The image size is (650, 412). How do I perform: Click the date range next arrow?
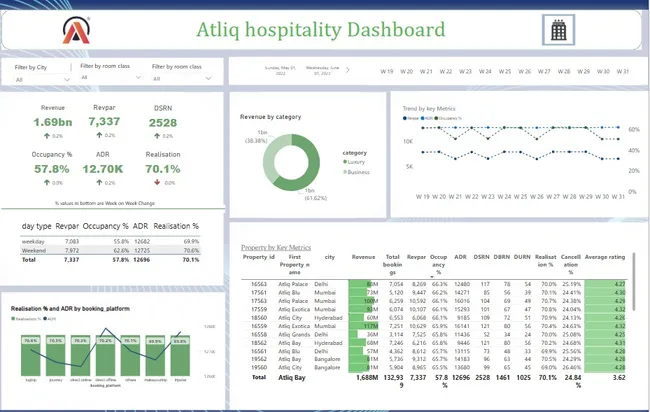pos(347,70)
